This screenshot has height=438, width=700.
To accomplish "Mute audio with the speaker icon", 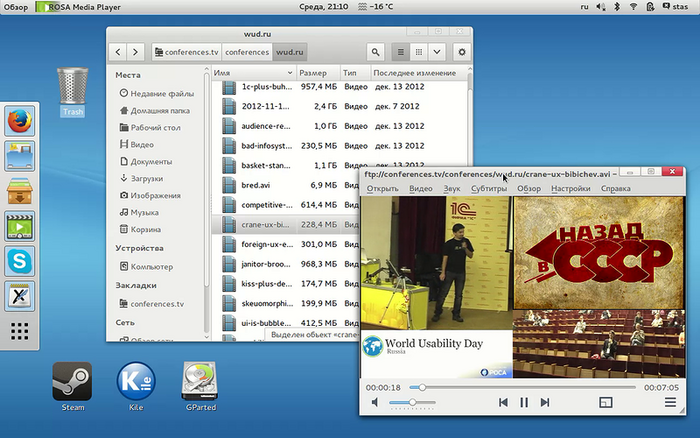I will click(x=375, y=402).
